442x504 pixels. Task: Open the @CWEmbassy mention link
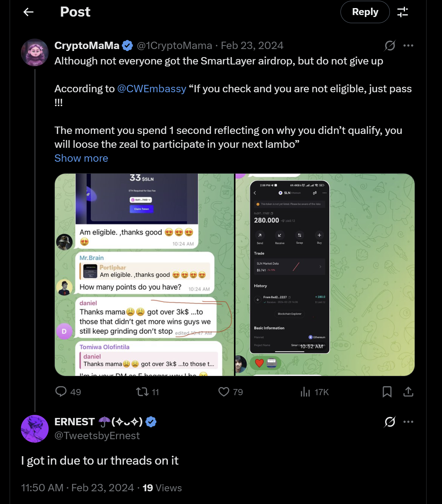coord(151,89)
